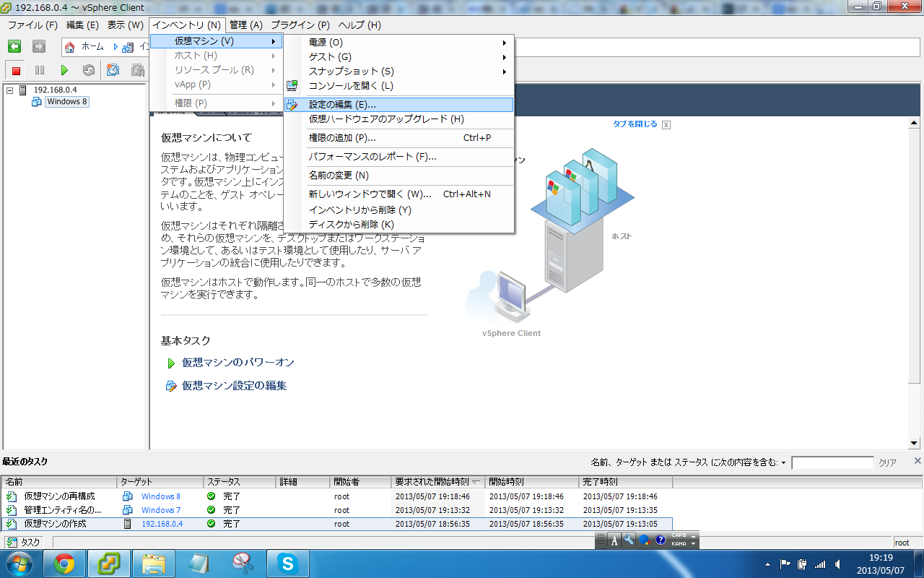Click the Windows Start button

(x=19, y=563)
